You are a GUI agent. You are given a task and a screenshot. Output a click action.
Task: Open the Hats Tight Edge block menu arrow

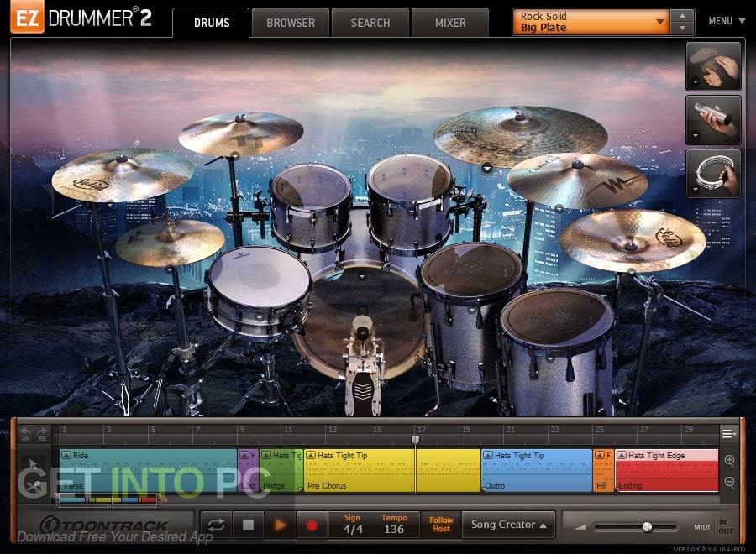[622, 455]
